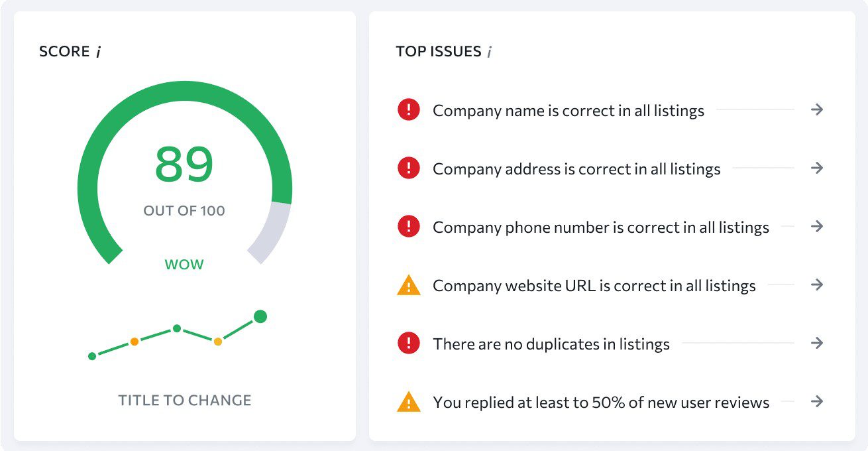Click the red alert icon beside company name issue
This screenshot has height=451, width=868.
[409, 110]
